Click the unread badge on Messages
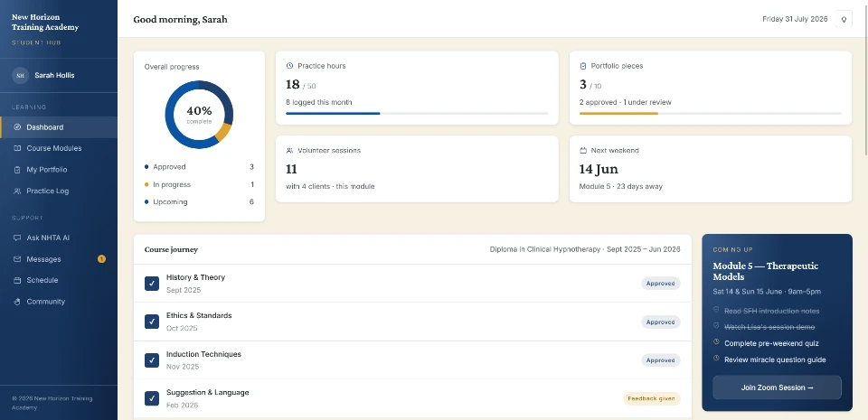 101,258
